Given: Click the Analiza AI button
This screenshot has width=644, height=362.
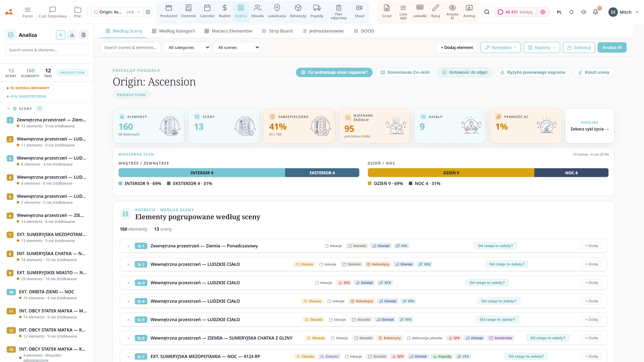Looking at the screenshot, I should (612, 47).
